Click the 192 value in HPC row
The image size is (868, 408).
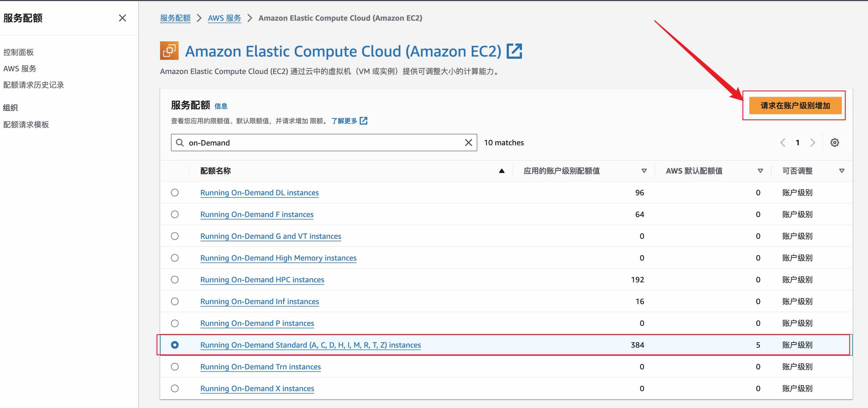click(x=637, y=280)
